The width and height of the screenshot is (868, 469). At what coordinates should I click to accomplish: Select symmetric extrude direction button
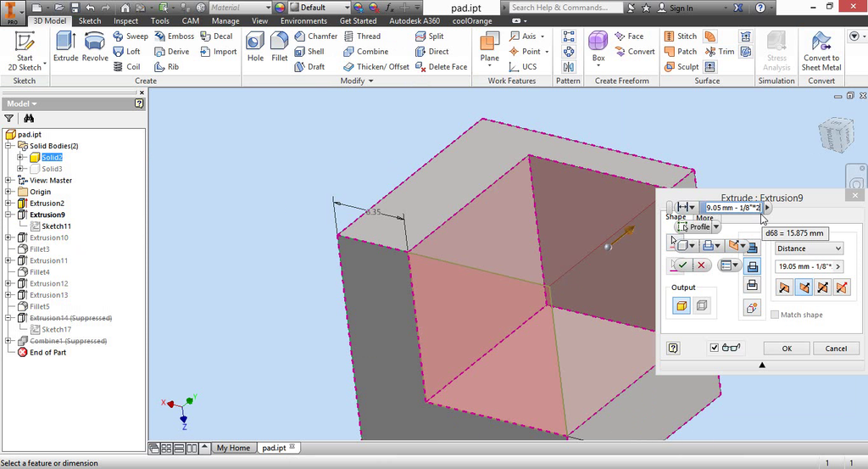[822, 288]
